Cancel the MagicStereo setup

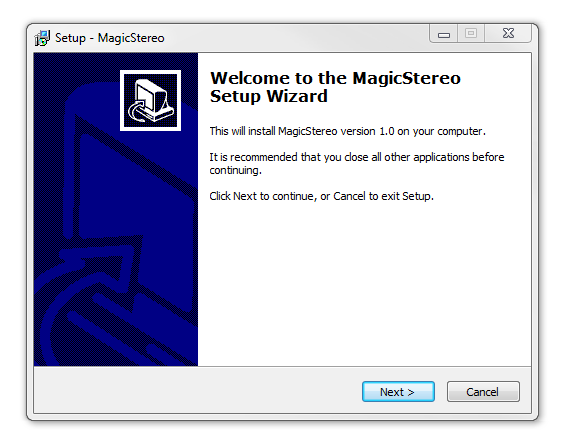(483, 391)
